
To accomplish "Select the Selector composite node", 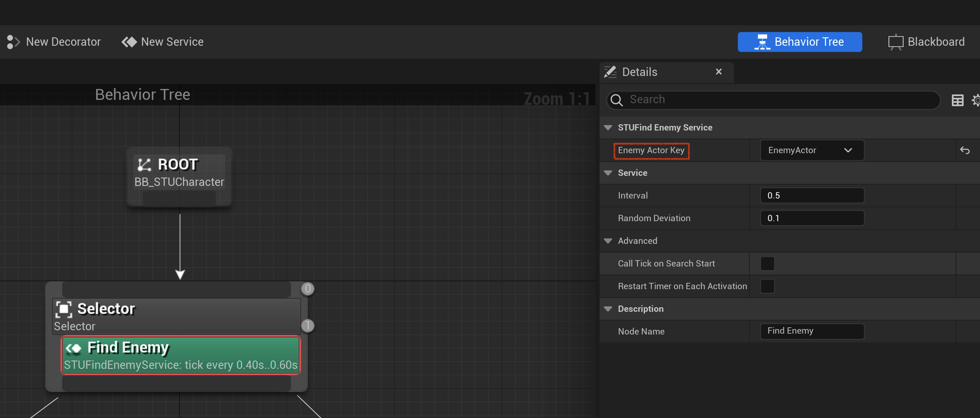I will [x=176, y=316].
